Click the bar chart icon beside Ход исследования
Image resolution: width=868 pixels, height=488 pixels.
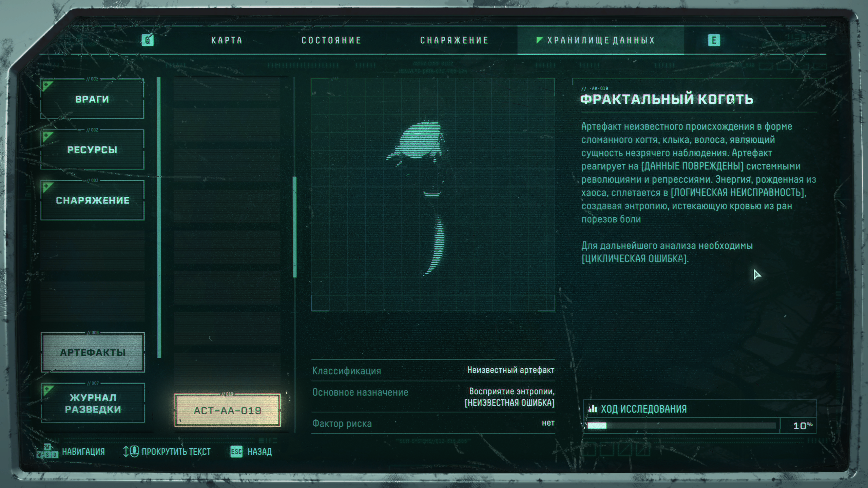[x=593, y=408]
